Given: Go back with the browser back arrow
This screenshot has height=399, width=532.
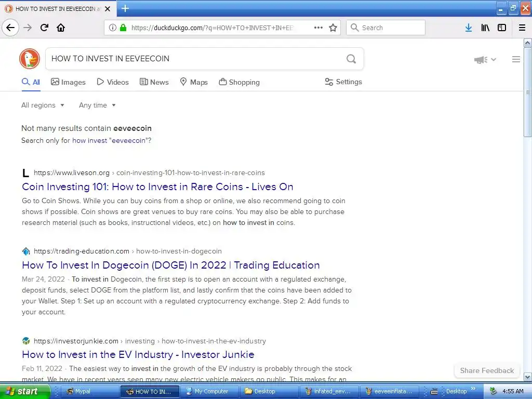Looking at the screenshot, I should pos(10,28).
